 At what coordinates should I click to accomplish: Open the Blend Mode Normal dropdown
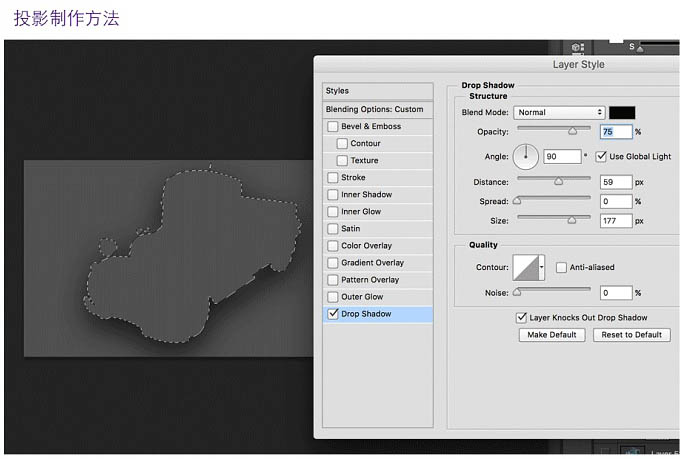pos(559,112)
